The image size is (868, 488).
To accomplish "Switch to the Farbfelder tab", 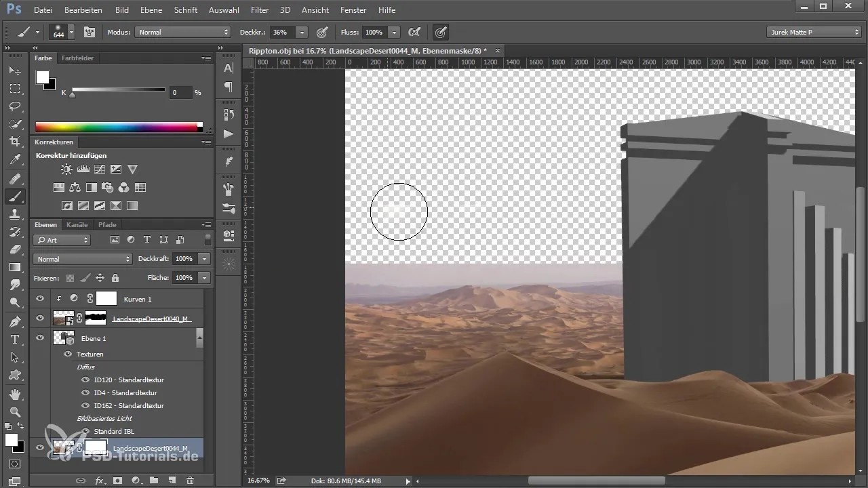I will point(77,58).
